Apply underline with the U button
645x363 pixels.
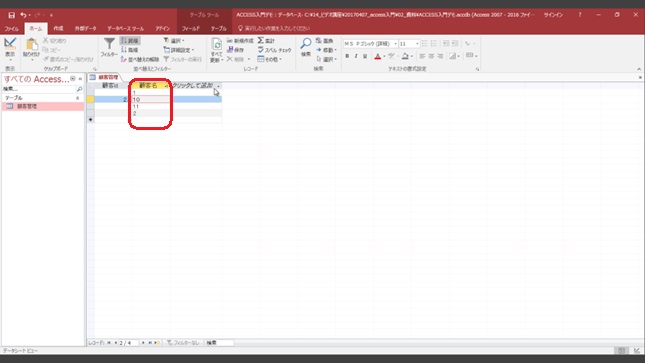click(365, 56)
